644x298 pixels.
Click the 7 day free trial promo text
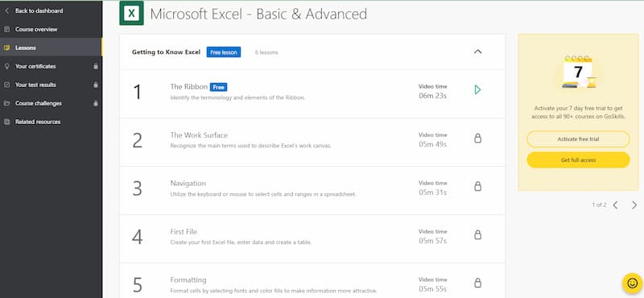pos(578,113)
